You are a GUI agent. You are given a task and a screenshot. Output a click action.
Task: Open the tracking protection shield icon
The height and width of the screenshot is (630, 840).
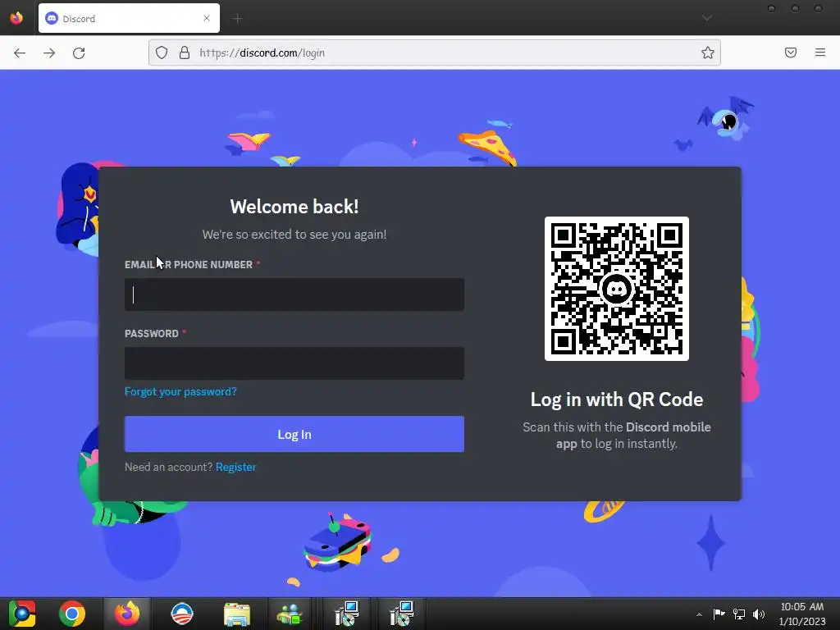pos(162,52)
